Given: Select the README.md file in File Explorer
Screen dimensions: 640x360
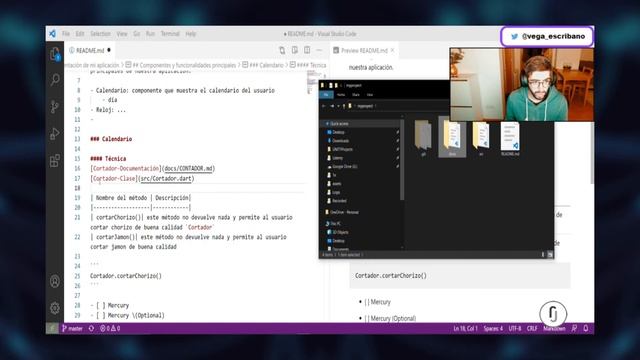Looking at the screenshot, I should coord(510,139).
